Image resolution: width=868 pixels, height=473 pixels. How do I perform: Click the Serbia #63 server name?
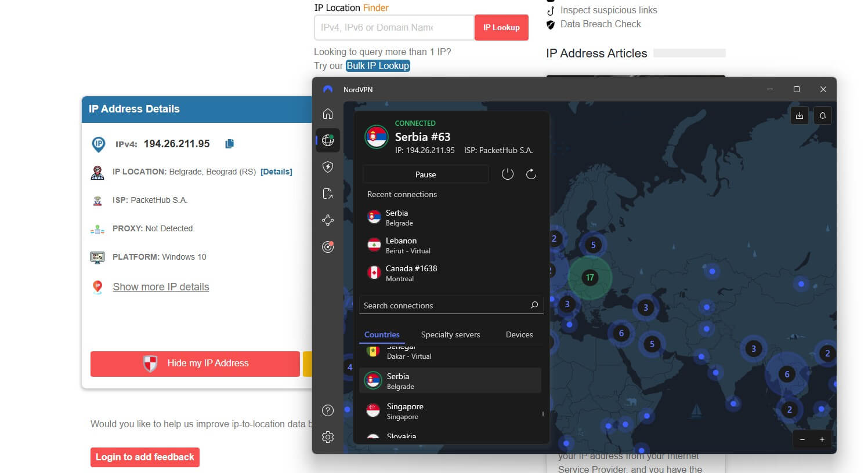click(x=423, y=137)
